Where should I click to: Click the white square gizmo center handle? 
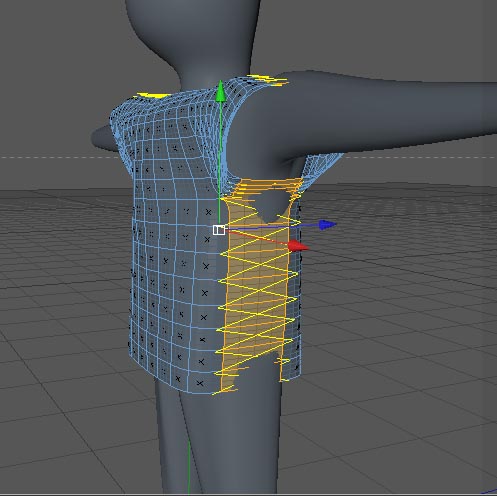coord(219,230)
